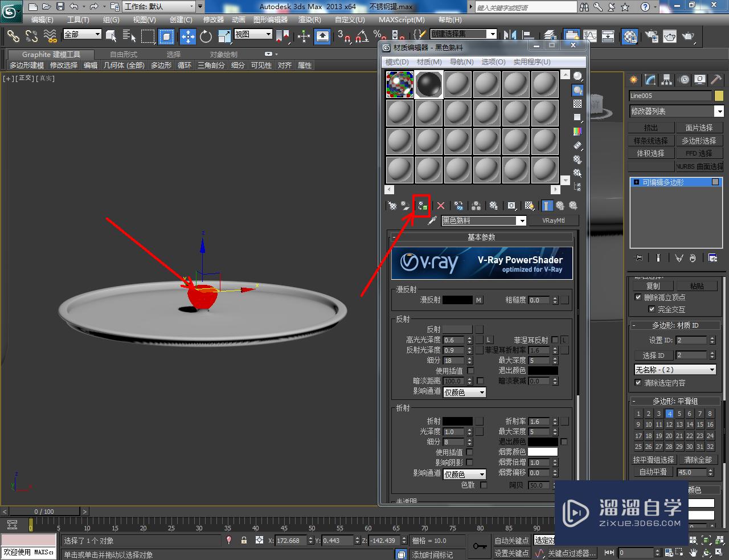
Task: Open the Hierarchy panel tab icon
Action: (x=666, y=80)
